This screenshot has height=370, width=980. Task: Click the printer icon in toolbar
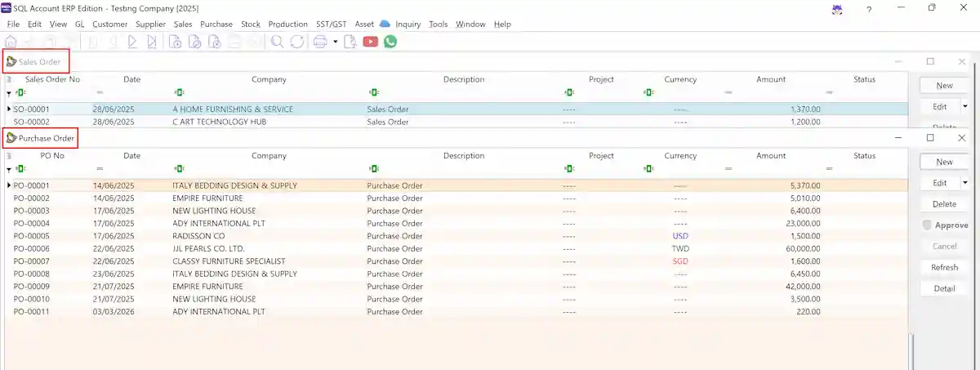[320, 42]
